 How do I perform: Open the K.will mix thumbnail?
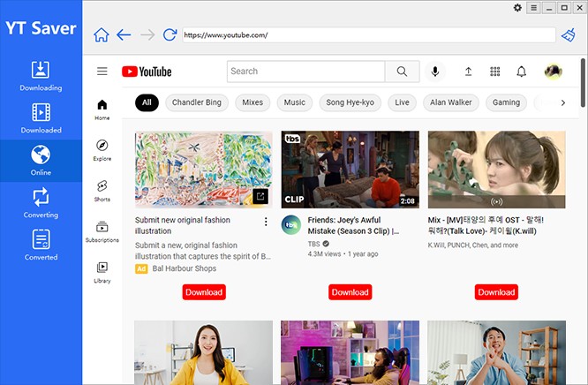pyautogui.click(x=496, y=170)
